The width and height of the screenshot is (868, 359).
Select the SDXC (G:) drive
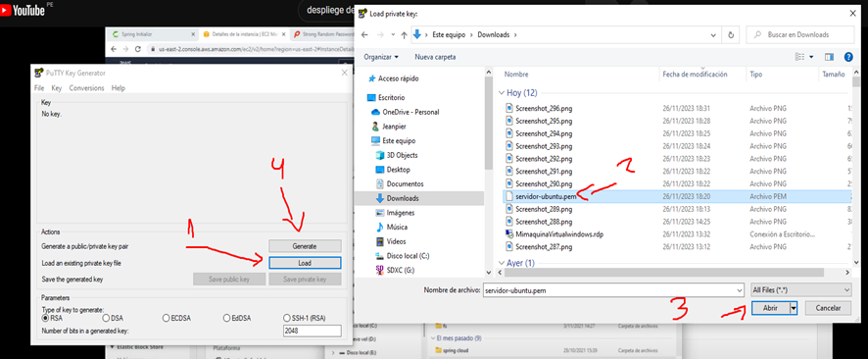click(x=394, y=271)
